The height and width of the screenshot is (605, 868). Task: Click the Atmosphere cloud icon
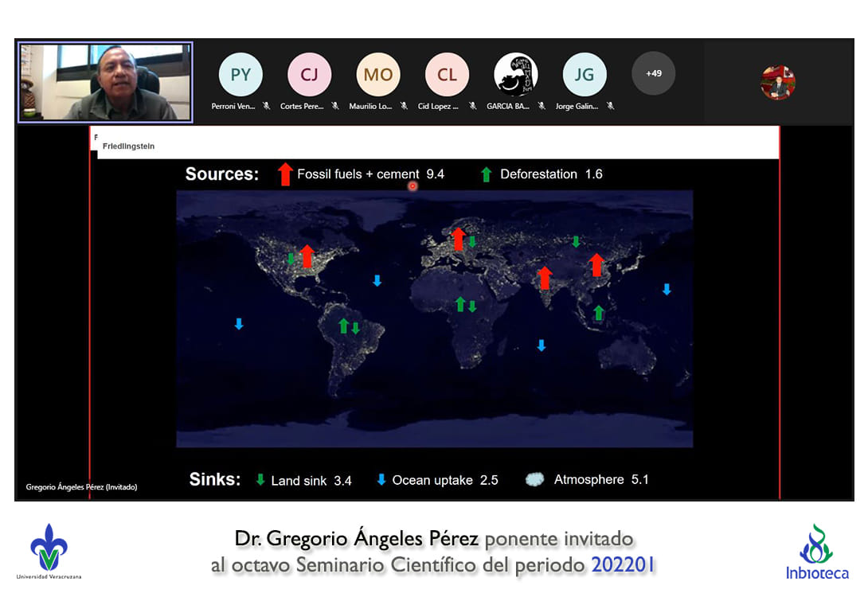tap(535, 479)
